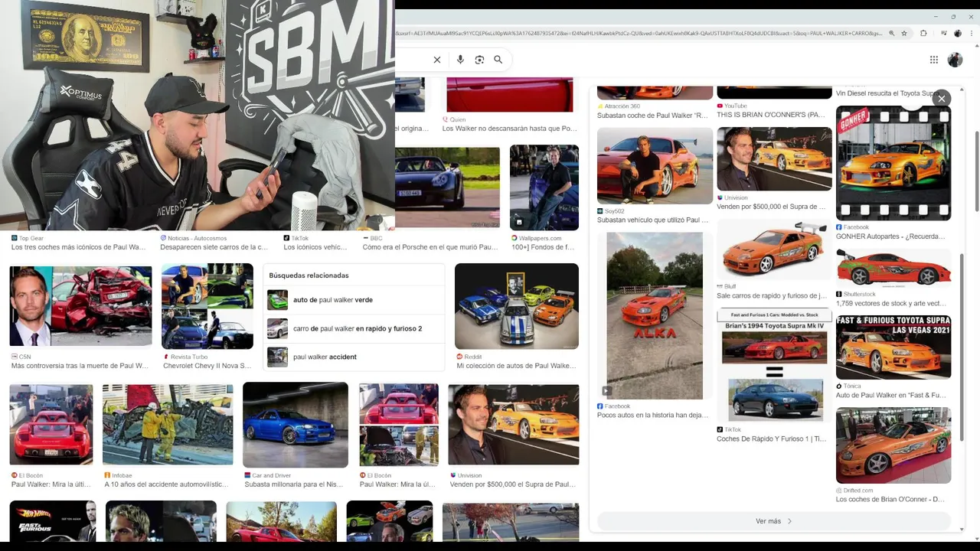Open the Shutterstock orange car vector thumbnail
Image resolution: width=980 pixels, height=551 pixels.
(893, 269)
